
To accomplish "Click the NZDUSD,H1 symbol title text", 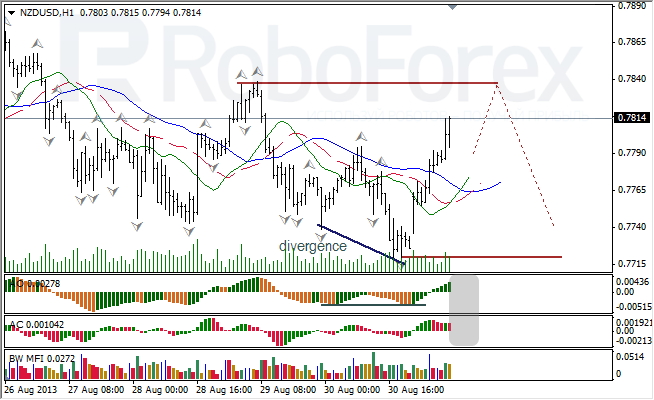I will 47,13.
